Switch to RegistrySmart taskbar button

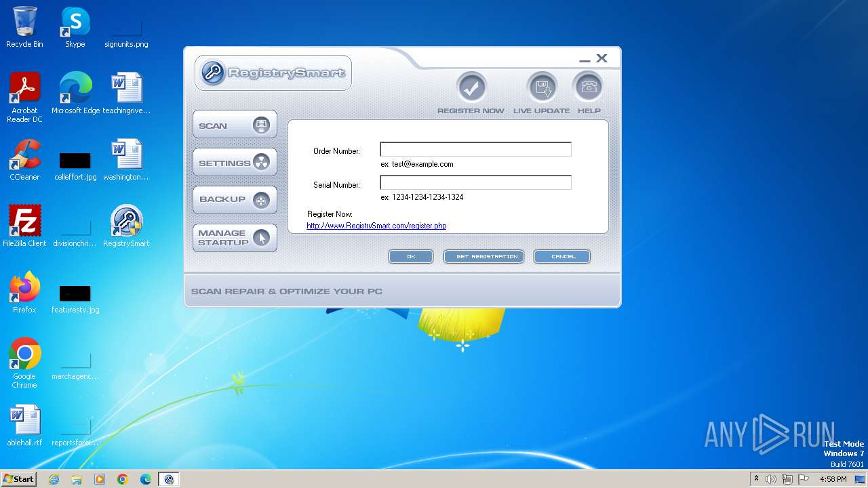(169, 479)
